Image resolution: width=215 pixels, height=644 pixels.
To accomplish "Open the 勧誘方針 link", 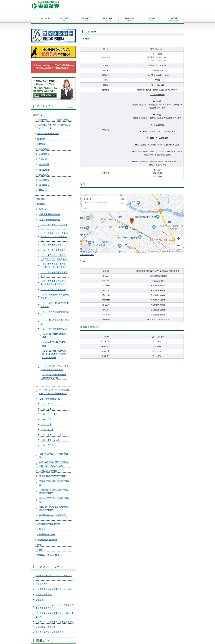I will tap(39, 600).
